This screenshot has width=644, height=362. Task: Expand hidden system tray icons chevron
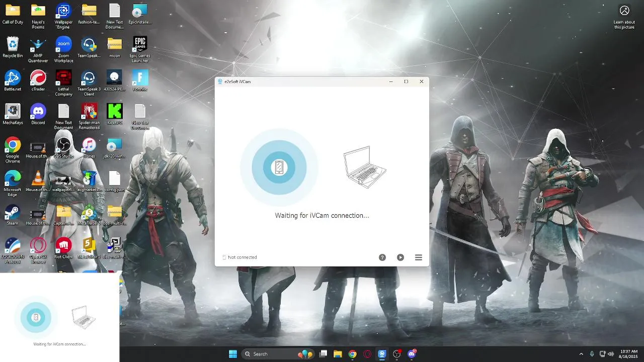point(581,354)
